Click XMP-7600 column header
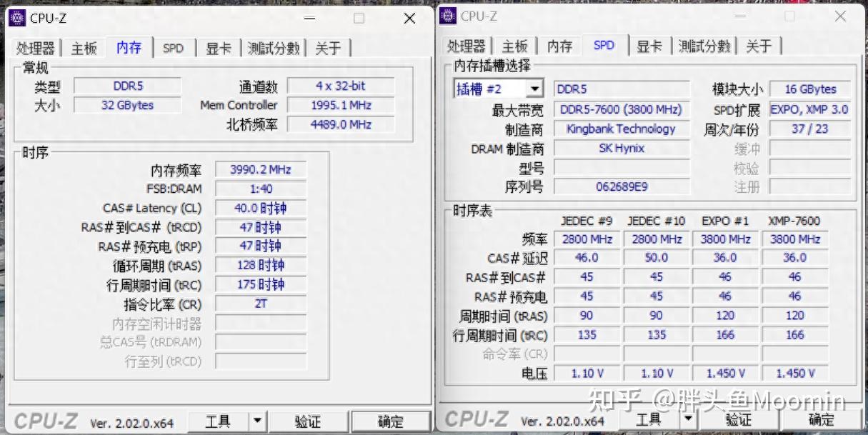This screenshot has width=868, height=435. coord(794,221)
